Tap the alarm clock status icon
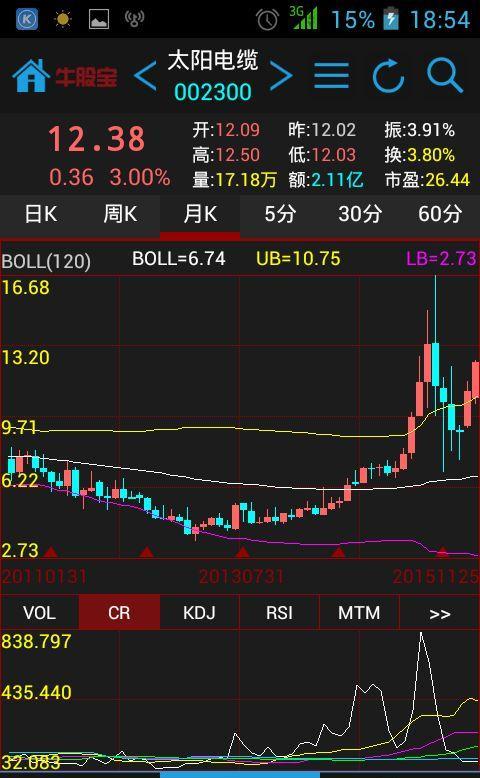The image size is (480, 778). tap(267, 20)
